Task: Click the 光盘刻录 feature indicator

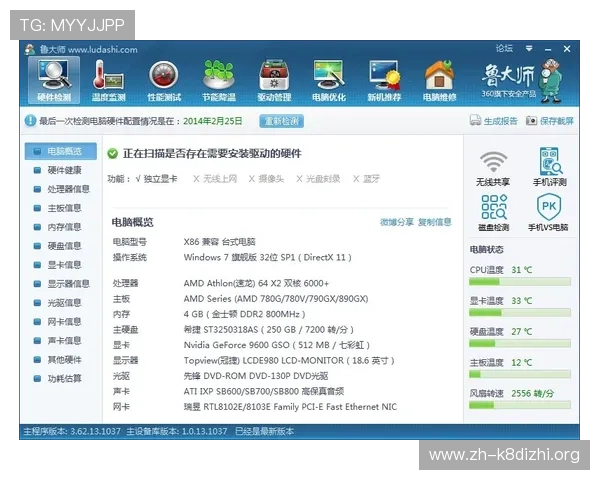Action: coord(318,179)
